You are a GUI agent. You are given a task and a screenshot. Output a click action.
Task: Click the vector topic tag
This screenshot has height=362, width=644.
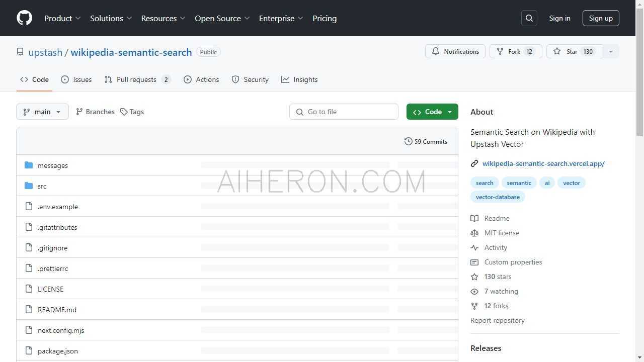point(572,183)
